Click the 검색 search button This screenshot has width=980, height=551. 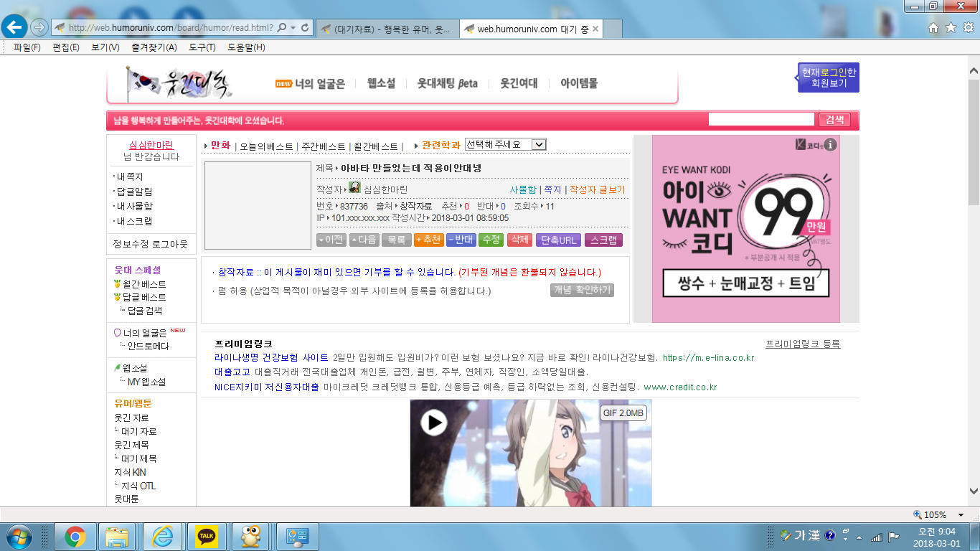click(x=834, y=120)
